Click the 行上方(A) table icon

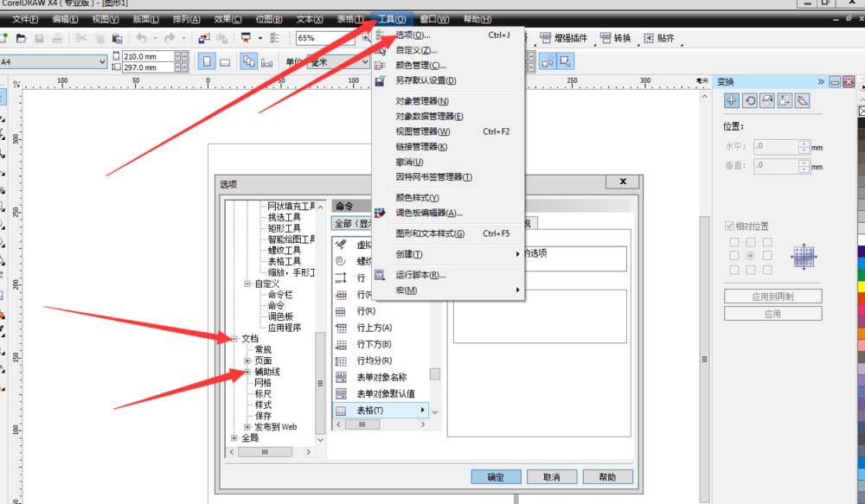341,328
